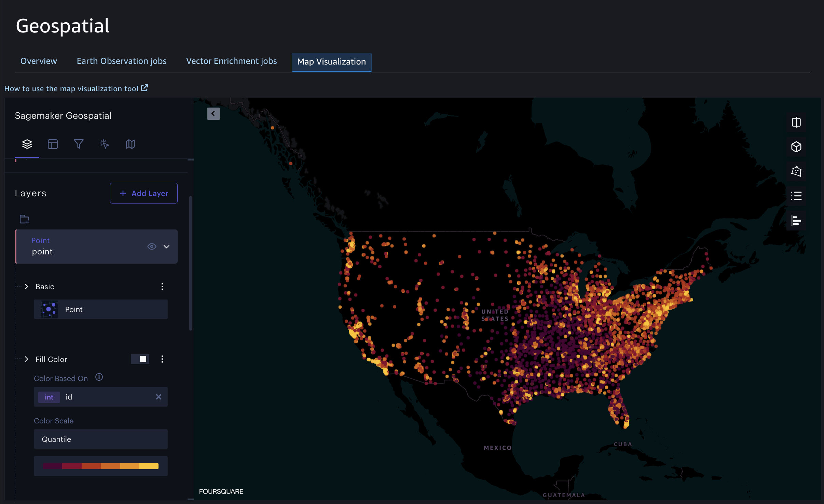Viewport: 824px width, 504px height.
Task: Toggle visibility of the Point layer
Action: coord(152,247)
